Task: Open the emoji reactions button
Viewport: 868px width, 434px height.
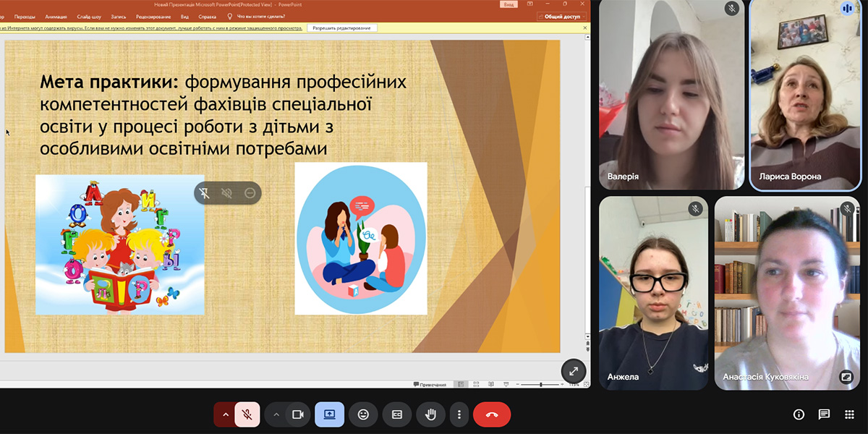Action: coord(363,414)
